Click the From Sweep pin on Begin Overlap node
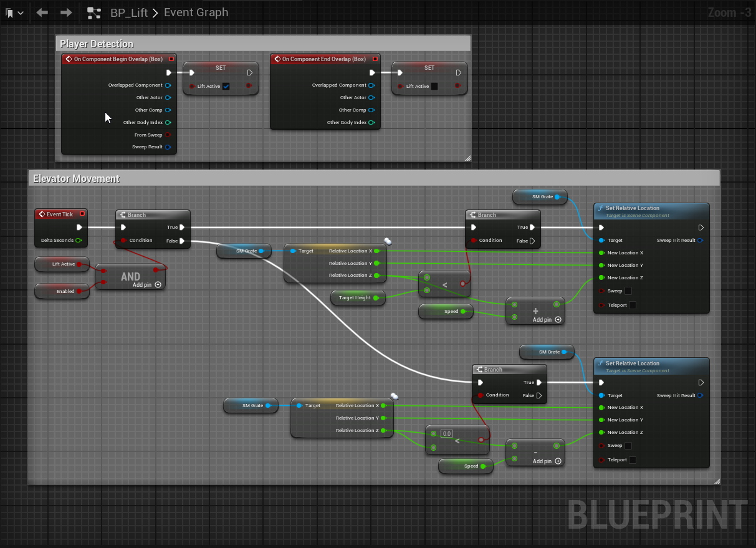Viewport: 756px width, 548px height. pos(168,135)
